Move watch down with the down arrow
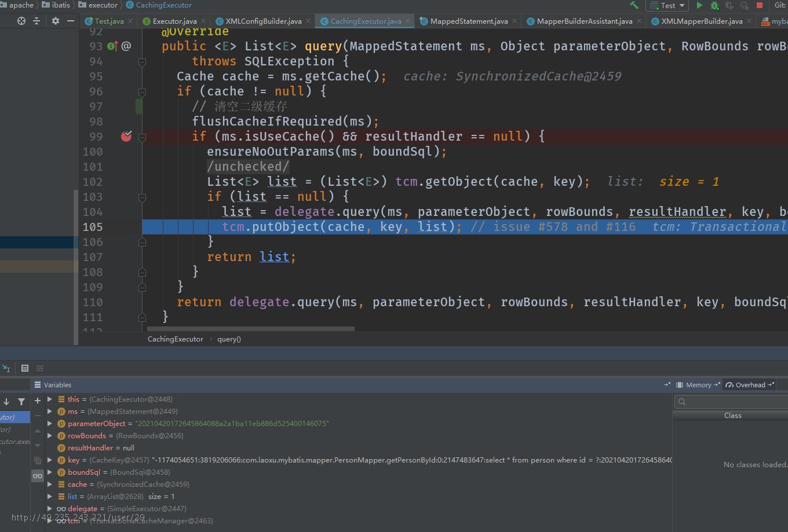 point(38,446)
